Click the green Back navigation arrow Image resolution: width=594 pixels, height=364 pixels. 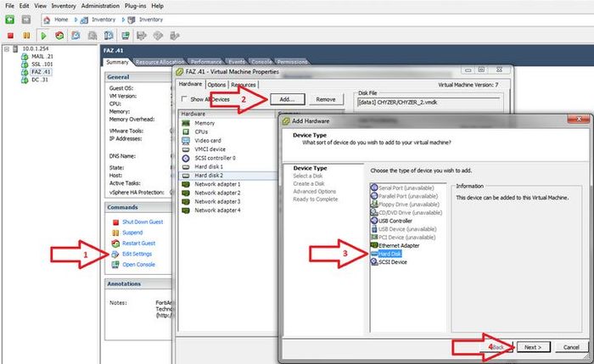pos(10,20)
